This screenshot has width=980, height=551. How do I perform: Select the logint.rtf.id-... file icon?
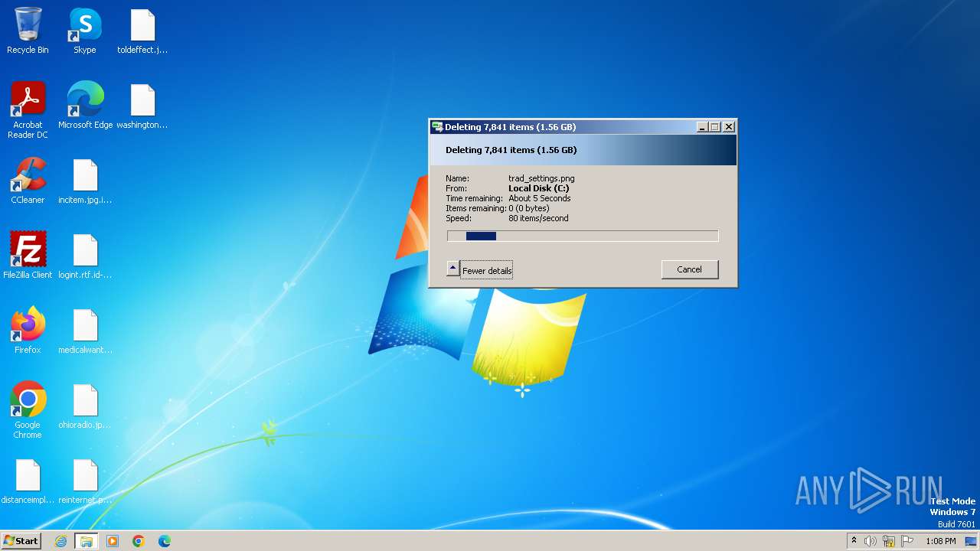pos(85,256)
